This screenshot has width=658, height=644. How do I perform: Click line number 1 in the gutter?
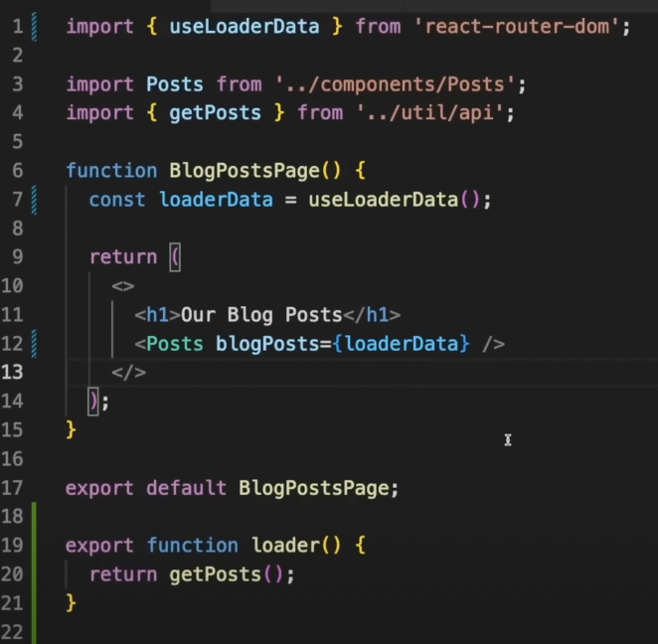point(18,27)
